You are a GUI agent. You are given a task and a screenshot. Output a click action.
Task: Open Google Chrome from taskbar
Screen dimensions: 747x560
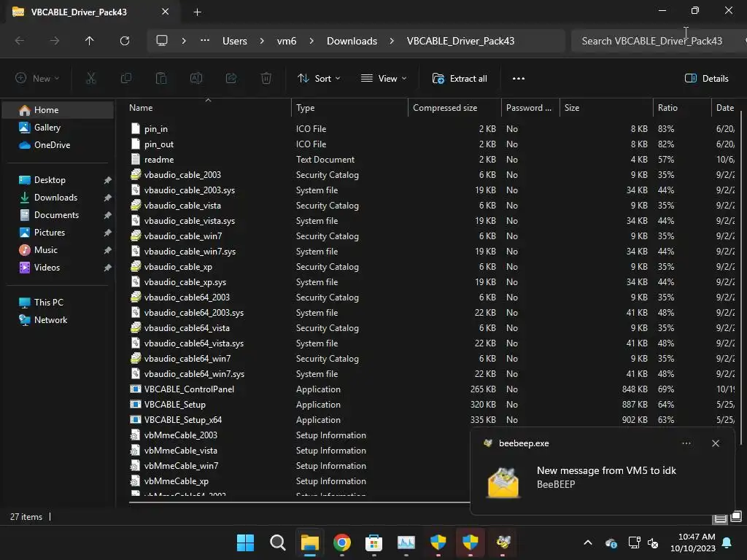tap(341, 542)
